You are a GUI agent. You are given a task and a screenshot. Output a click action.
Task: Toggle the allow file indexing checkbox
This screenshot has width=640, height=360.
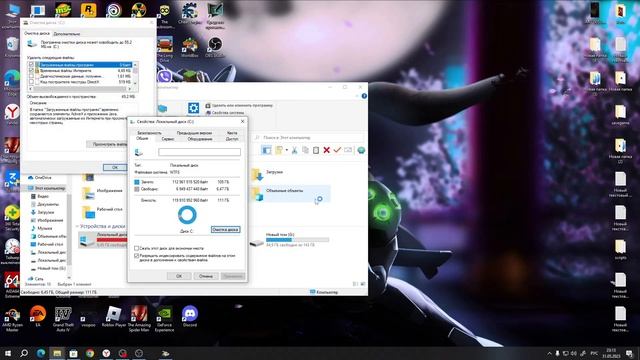pyautogui.click(x=137, y=256)
